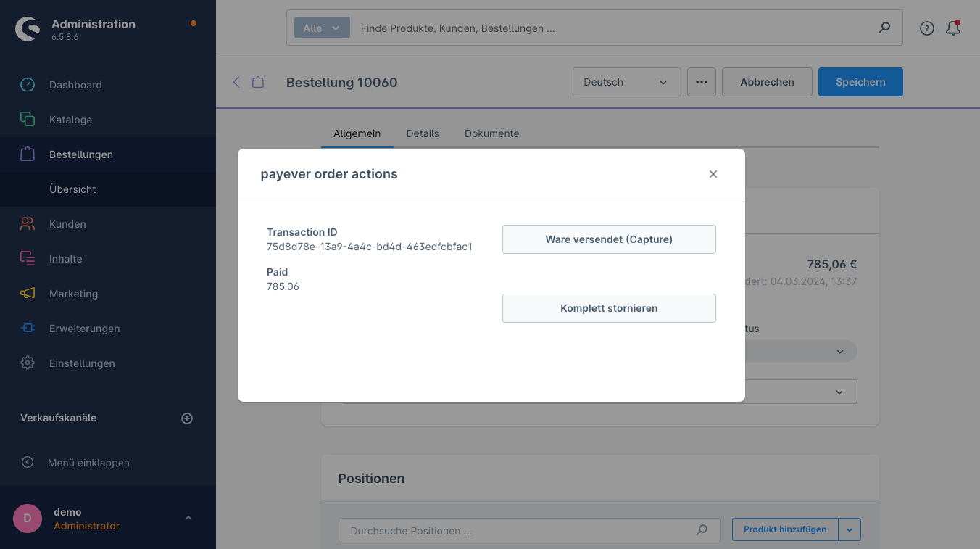980x549 pixels.
Task: Select the Kunden people icon
Action: [28, 224]
